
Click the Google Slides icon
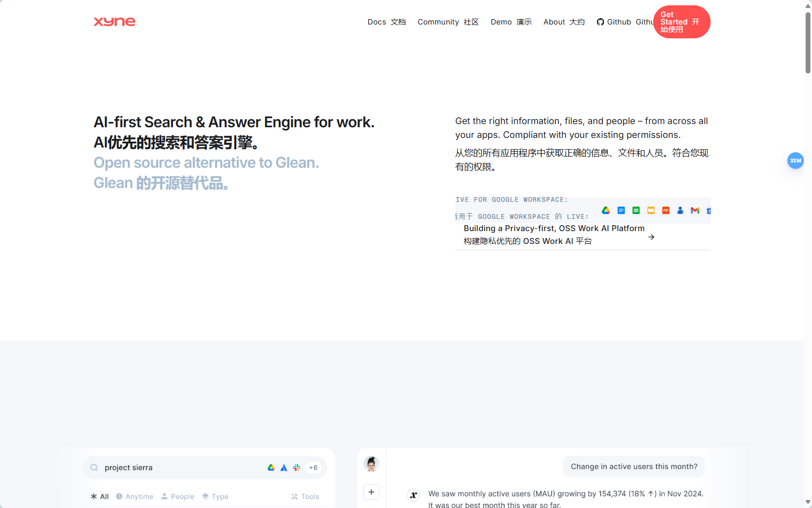651,210
